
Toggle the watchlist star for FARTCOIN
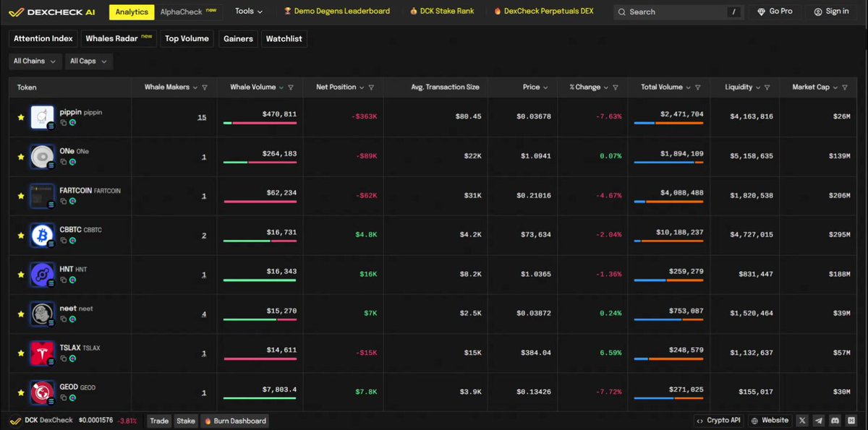tap(21, 195)
